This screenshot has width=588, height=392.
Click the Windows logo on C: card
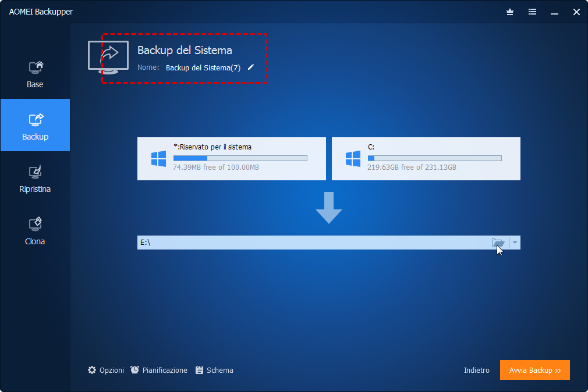click(x=353, y=159)
